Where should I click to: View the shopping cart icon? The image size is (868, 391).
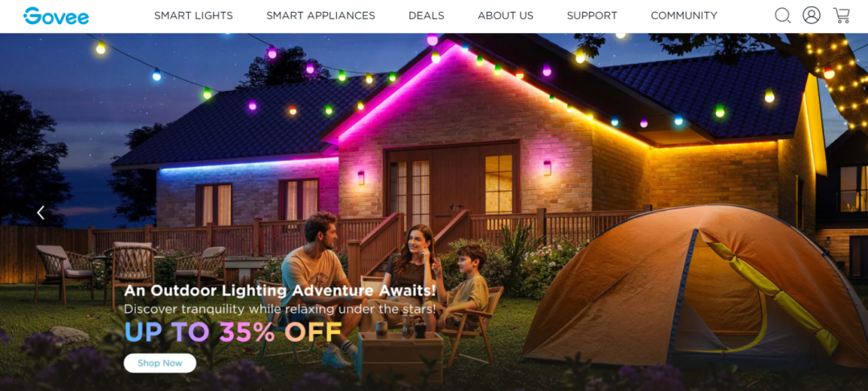coord(841,15)
